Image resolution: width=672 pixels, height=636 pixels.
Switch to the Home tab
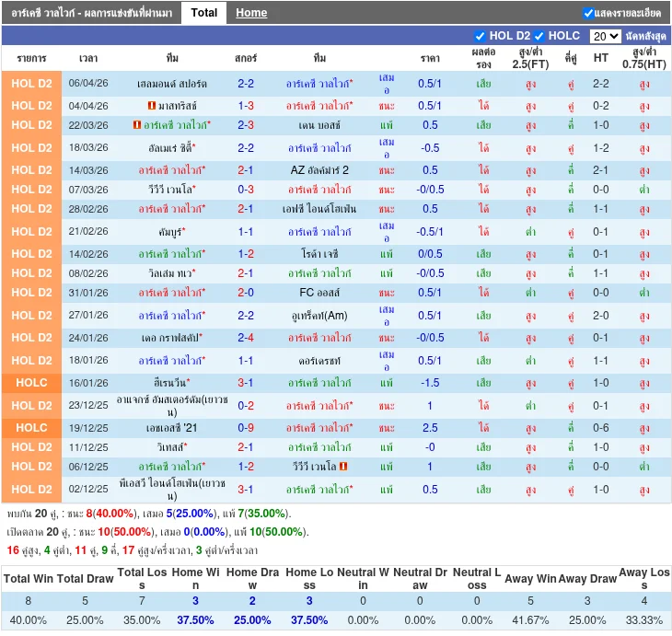pos(251,13)
